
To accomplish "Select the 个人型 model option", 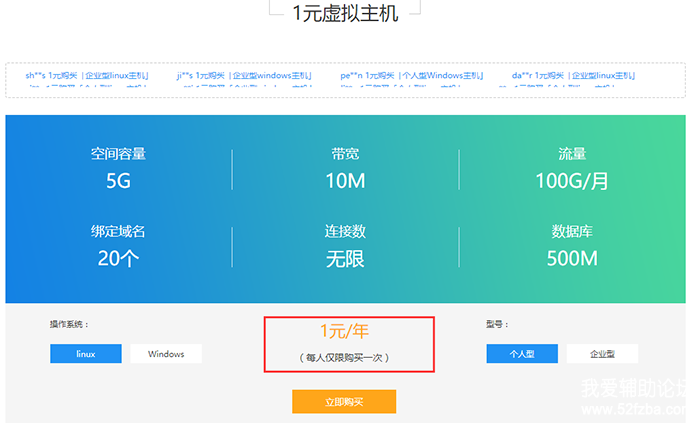I will tap(522, 354).
